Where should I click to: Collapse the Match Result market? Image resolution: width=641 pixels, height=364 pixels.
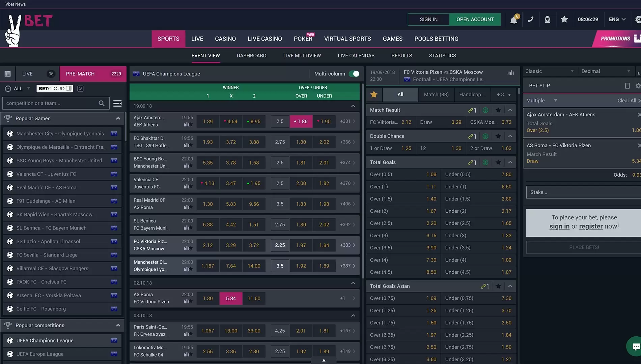pos(510,110)
